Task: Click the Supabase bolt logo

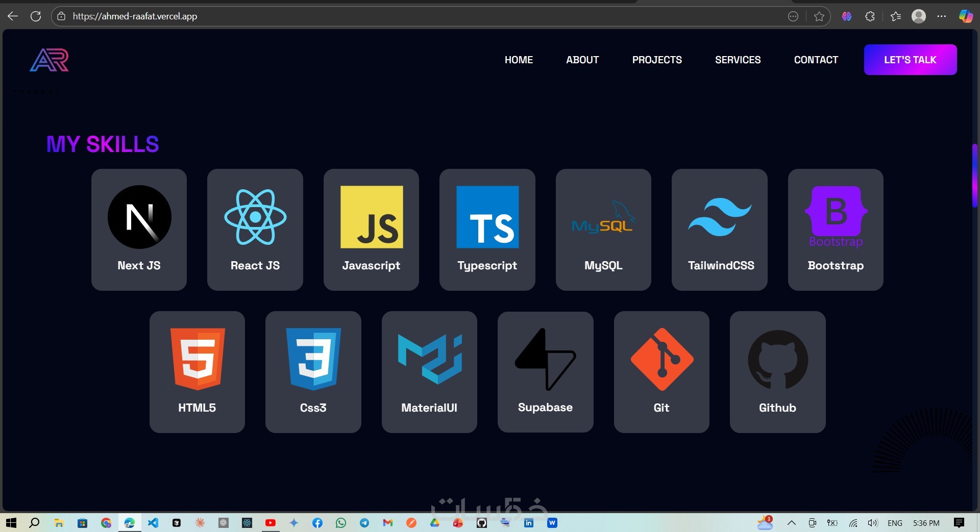Action: (546, 359)
